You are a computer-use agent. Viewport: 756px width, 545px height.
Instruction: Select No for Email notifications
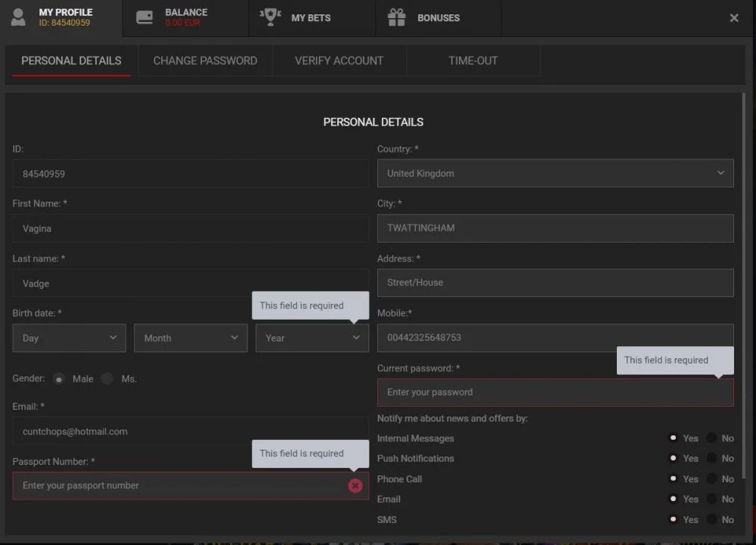click(711, 499)
